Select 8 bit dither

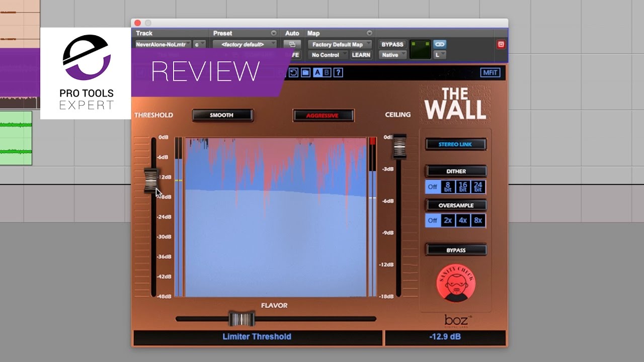coord(448,187)
